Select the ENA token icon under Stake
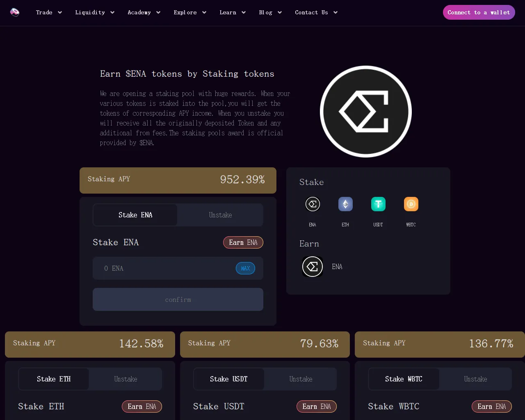 [x=313, y=204]
